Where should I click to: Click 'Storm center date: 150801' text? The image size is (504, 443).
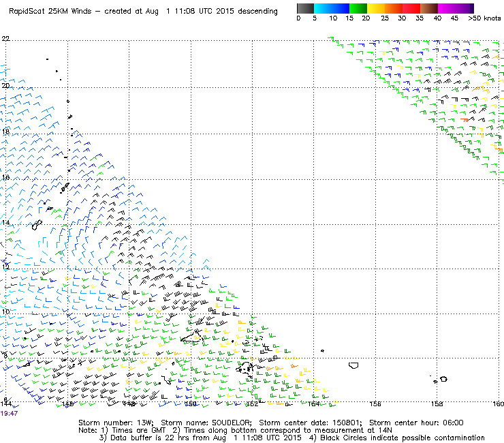click(x=311, y=423)
